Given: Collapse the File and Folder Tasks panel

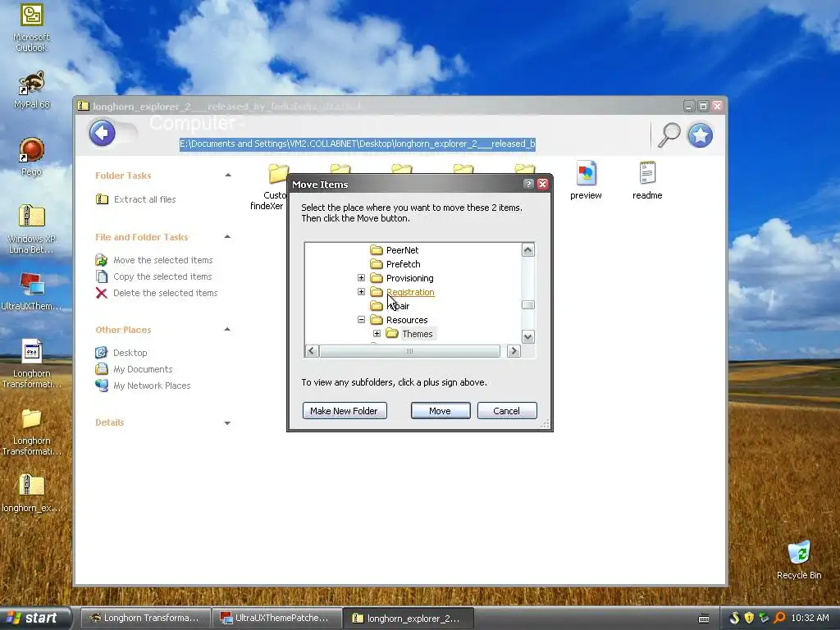Looking at the screenshot, I should (x=228, y=237).
